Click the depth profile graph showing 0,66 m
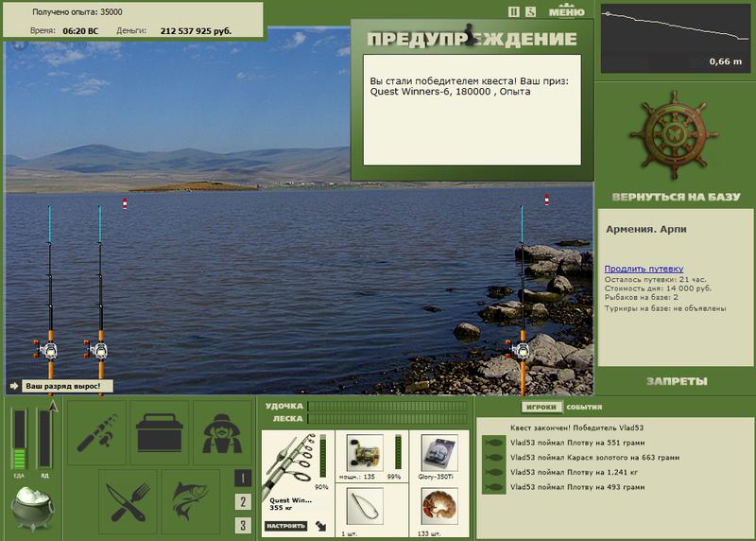 (x=676, y=39)
